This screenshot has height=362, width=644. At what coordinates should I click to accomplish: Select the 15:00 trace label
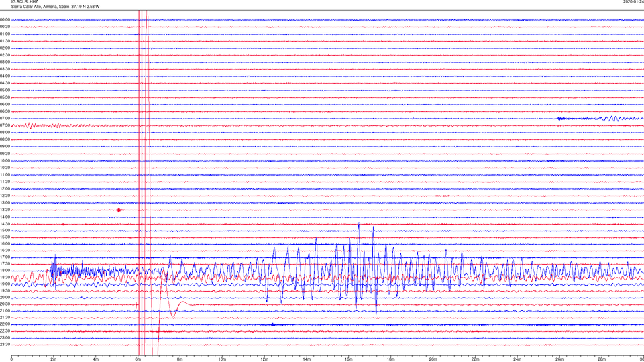pyautogui.click(x=5, y=231)
